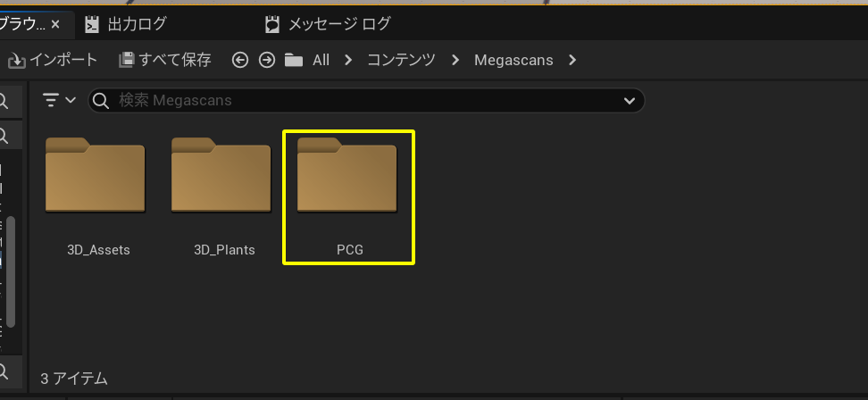This screenshot has height=400, width=868.
Task: Click the folder icon before All
Action: click(x=294, y=60)
